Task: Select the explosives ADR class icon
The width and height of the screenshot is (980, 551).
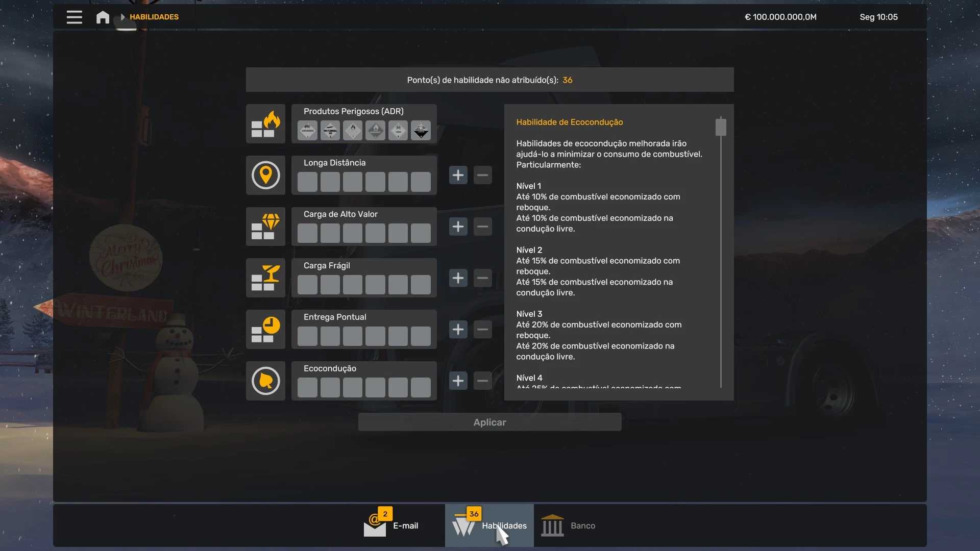Action: click(x=307, y=131)
